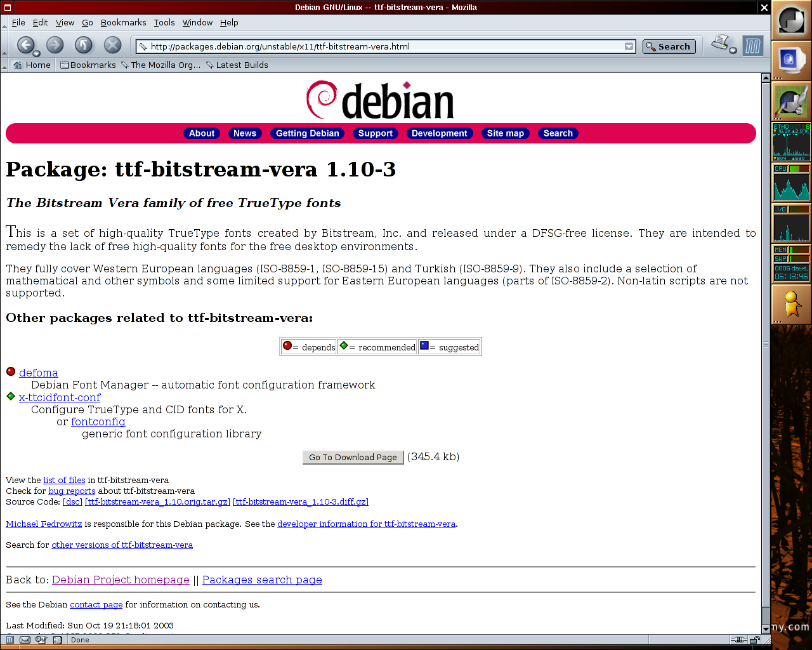Open the Bookmarks folder in personal toolbar
The width and height of the screenshot is (812, 650).
88,65
